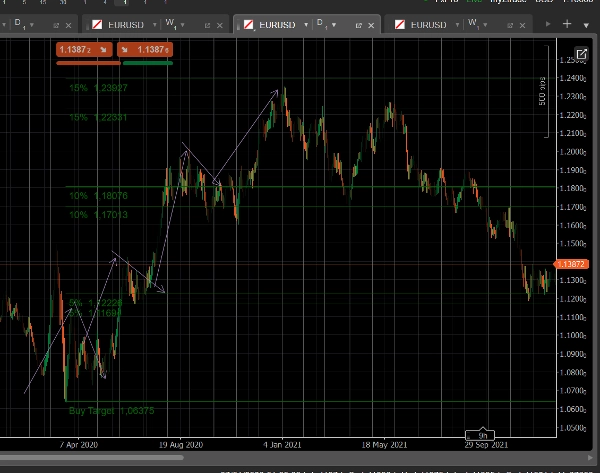Click the EURUSD symbol icon on the active tab
This screenshot has width=600, height=473.
249,25
